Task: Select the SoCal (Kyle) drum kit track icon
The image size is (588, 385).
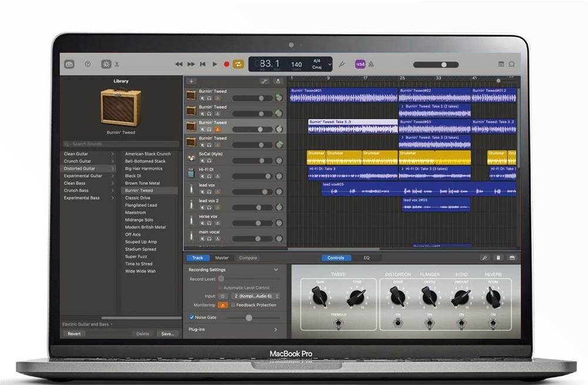Action: [191, 158]
